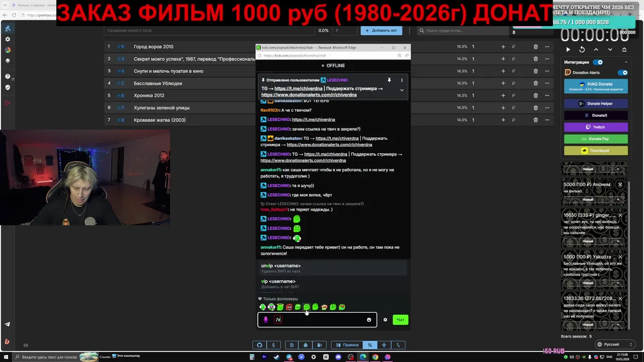This screenshot has height=362, width=644.
Task: Collapse the pinned message chevron
Action: 401,90
